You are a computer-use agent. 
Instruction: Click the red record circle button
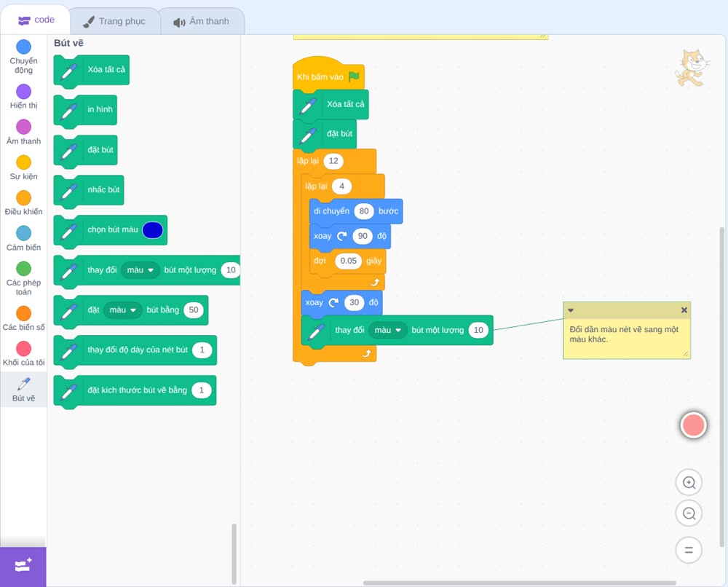693,425
